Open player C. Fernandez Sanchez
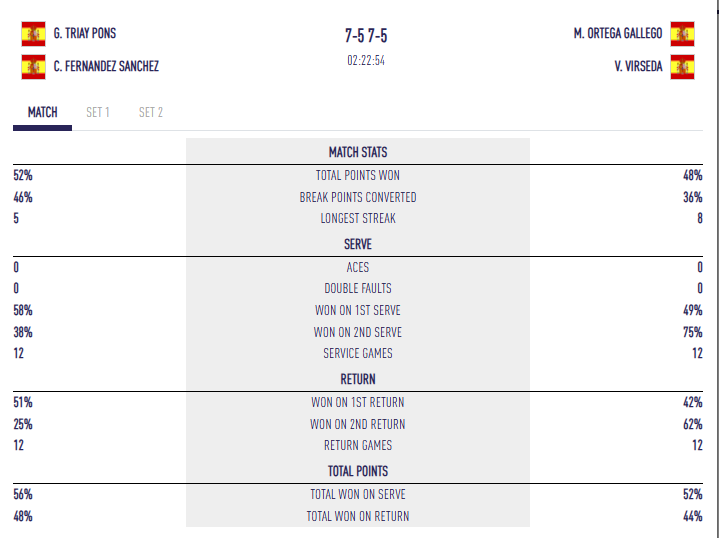 point(106,66)
